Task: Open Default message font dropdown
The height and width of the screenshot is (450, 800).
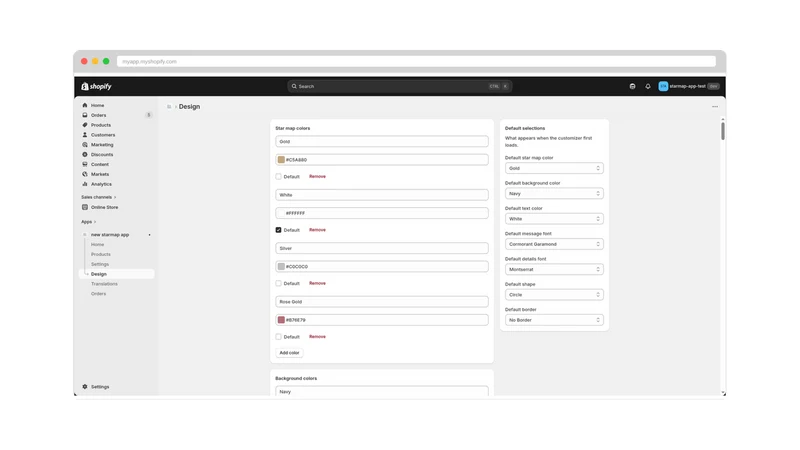Action: tap(554, 244)
